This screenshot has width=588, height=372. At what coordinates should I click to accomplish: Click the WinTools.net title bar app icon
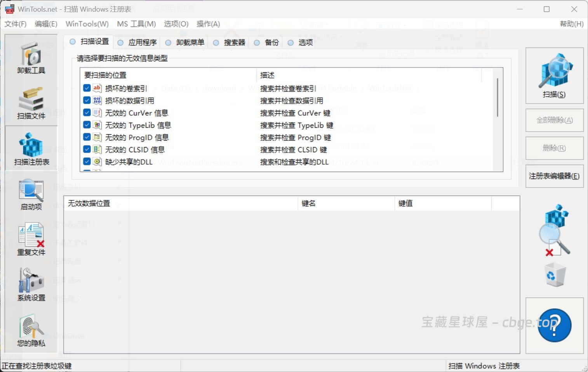coord(9,9)
